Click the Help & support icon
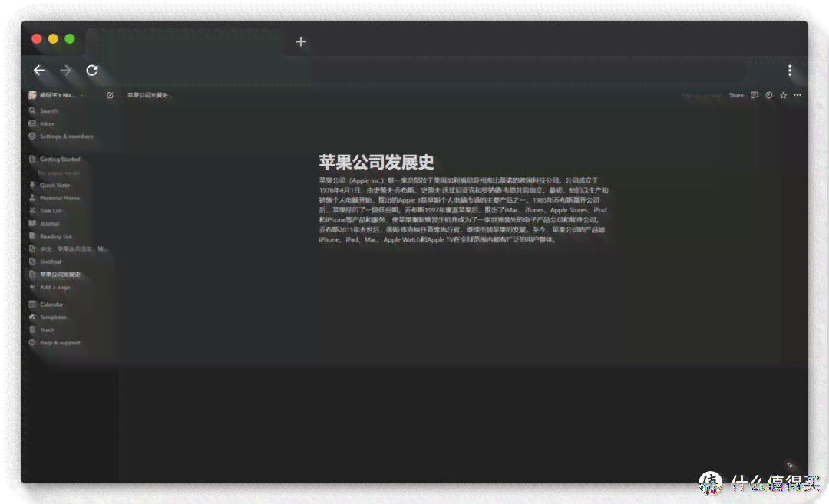 coord(32,343)
